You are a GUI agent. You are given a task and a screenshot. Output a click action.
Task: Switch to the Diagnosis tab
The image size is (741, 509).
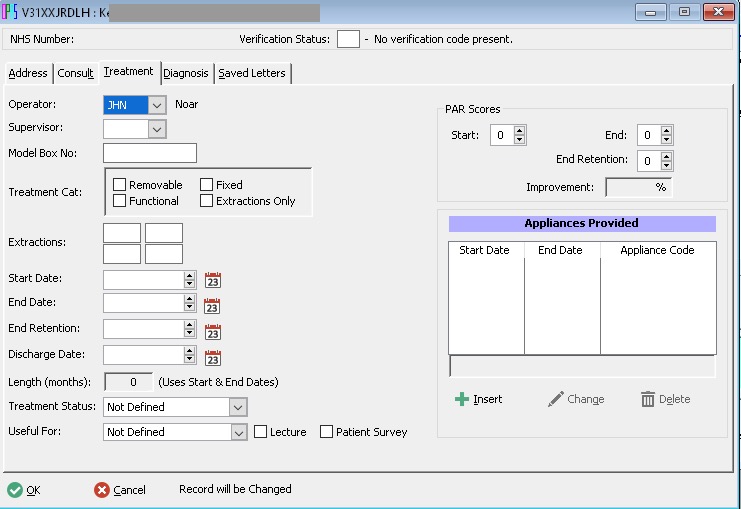186,73
